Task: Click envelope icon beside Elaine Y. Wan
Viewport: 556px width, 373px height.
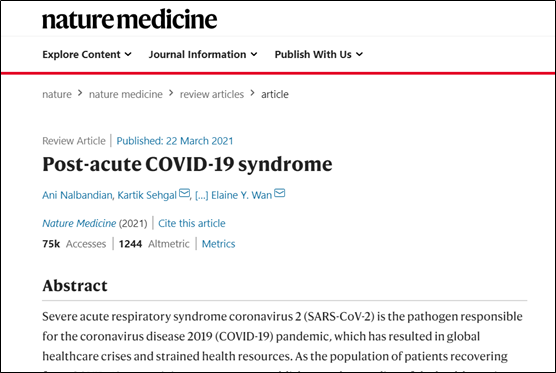Action: 279,193
